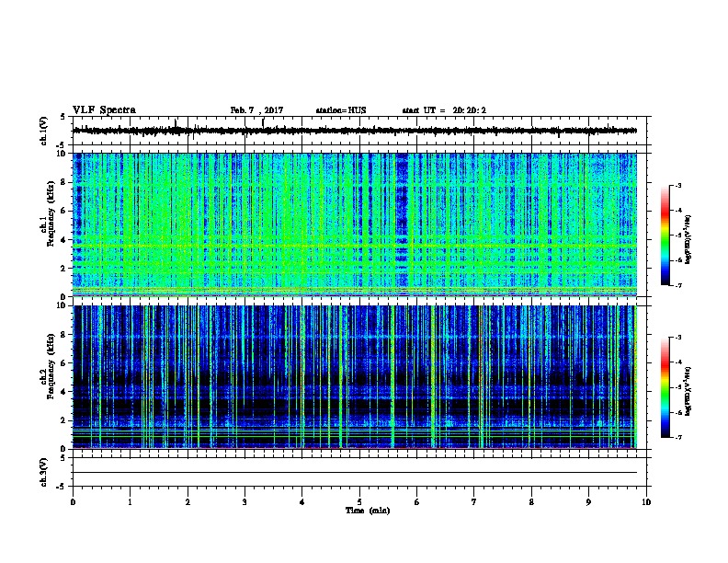Click the time axis tick label '4'
Screen dimensions: 728x563
[x=302, y=502]
